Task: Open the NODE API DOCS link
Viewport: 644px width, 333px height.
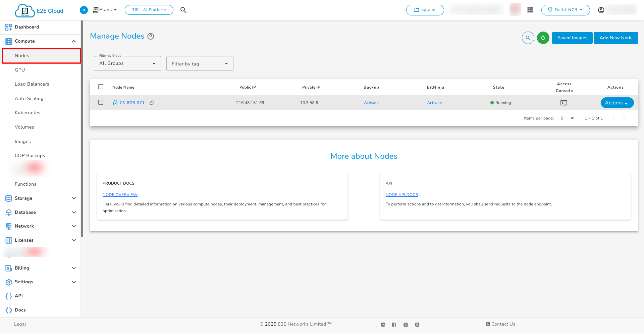Action: (x=401, y=195)
